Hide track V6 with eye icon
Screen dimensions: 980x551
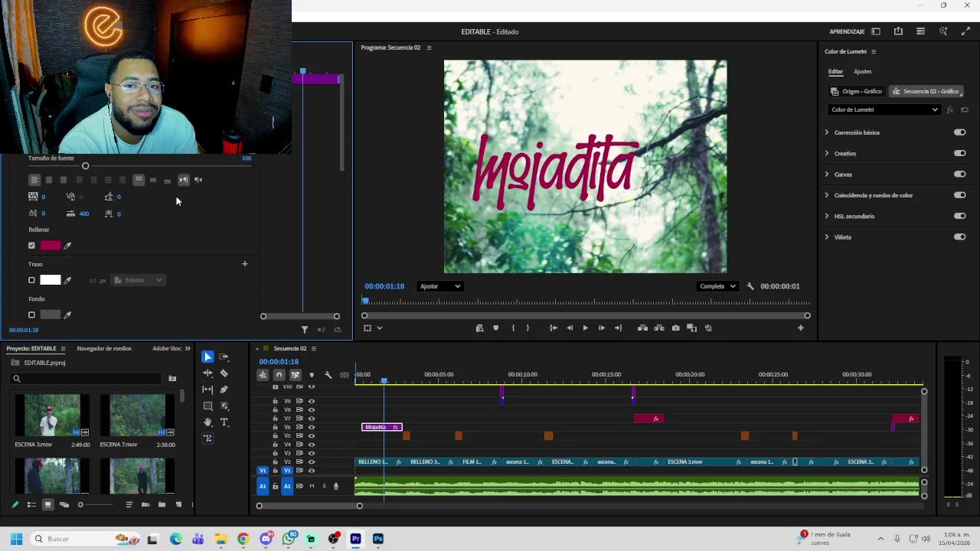point(311,427)
